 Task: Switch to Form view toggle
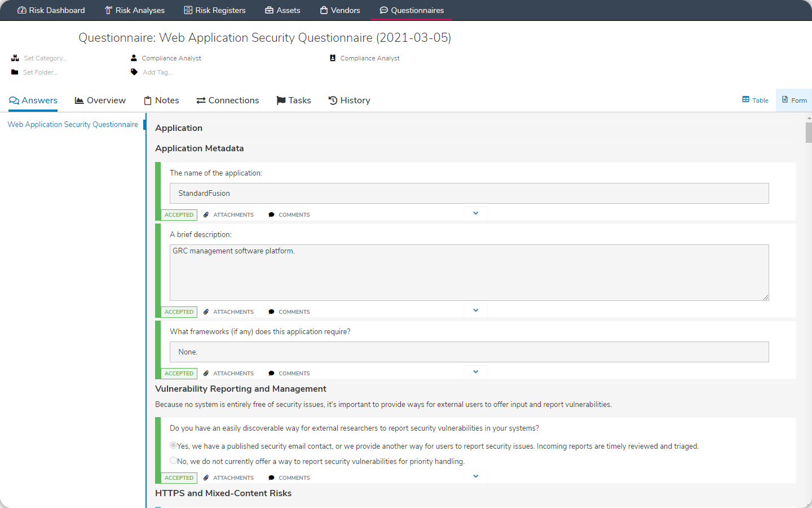pos(793,100)
